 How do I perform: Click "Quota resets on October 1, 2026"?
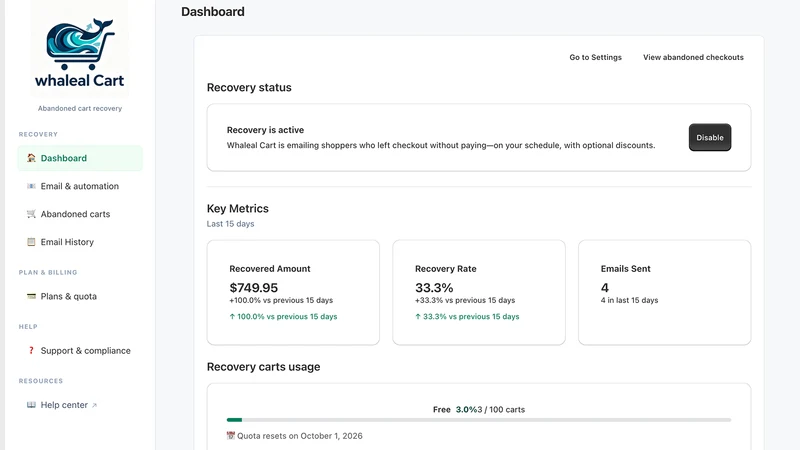(x=300, y=436)
